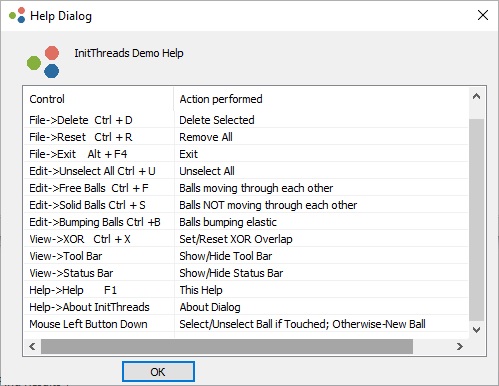Click the three-ball icon in title bar
The image size is (499, 386).
pos(17,15)
